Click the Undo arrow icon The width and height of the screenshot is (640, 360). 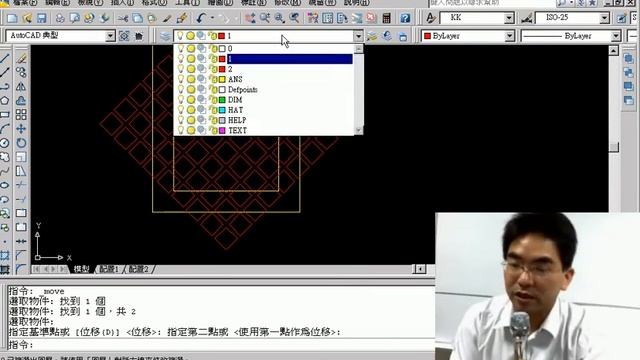[x=201, y=18]
